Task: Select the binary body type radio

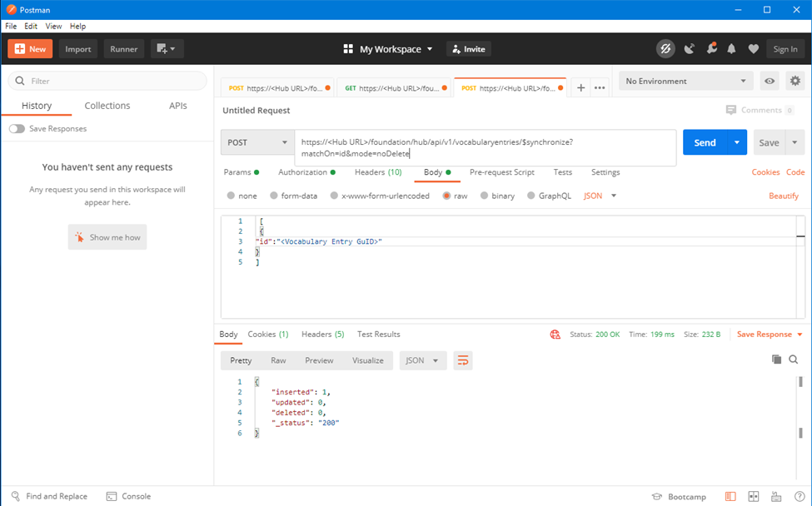Action: (x=486, y=196)
